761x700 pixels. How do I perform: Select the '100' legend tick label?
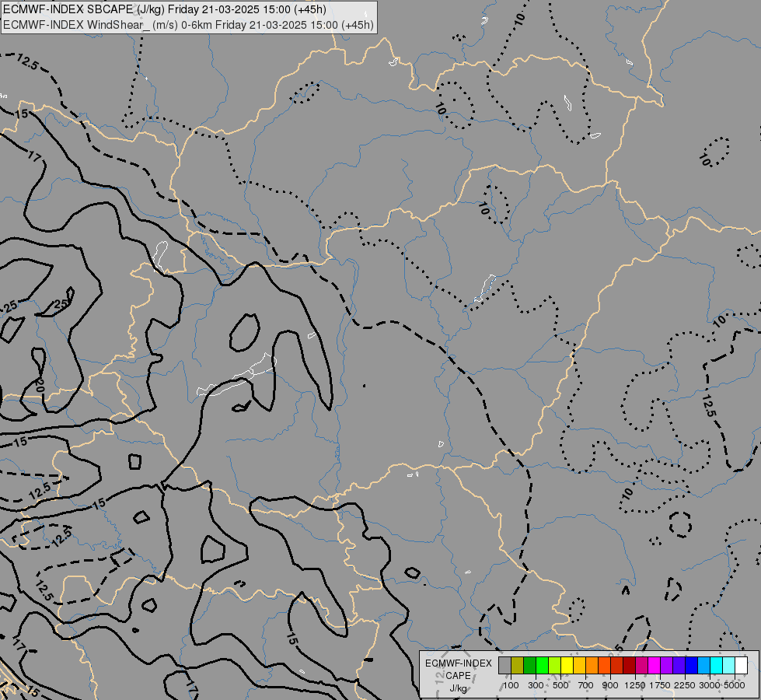pyautogui.click(x=511, y=685)
